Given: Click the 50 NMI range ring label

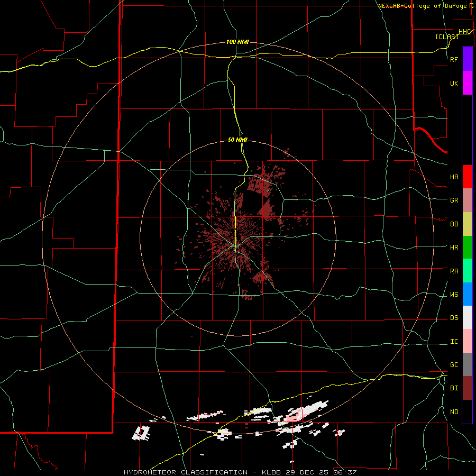Looking at the screenshot, I should [237, 140].
